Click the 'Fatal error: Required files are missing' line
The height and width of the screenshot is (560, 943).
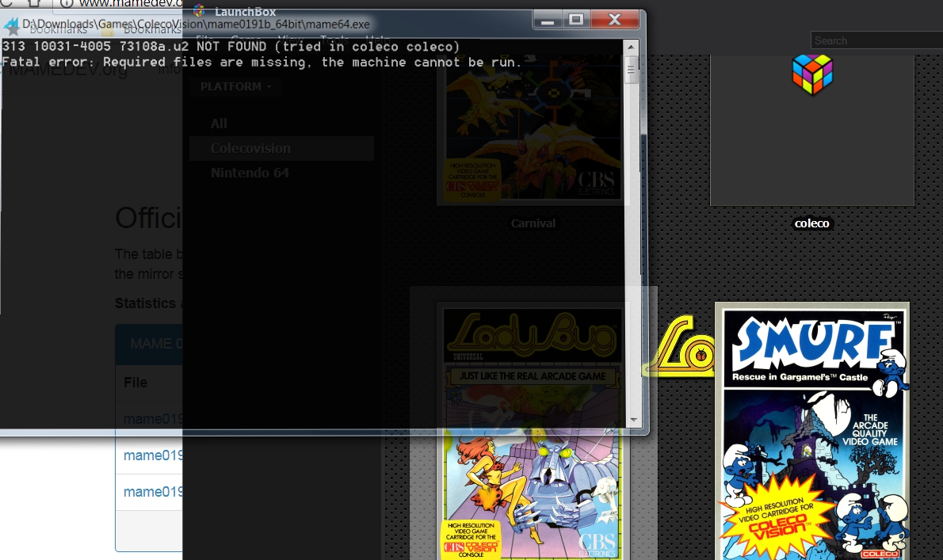pyautogui.click(x=262, y=63)
